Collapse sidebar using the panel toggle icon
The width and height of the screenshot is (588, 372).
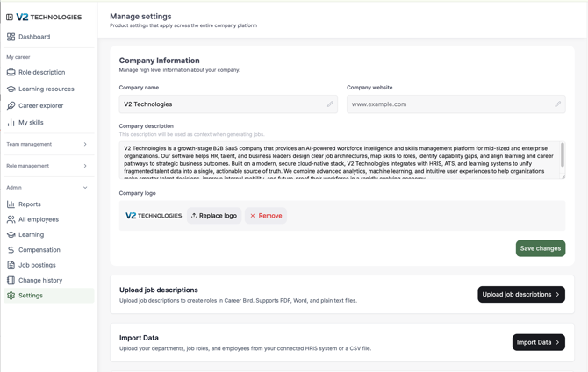10,18
